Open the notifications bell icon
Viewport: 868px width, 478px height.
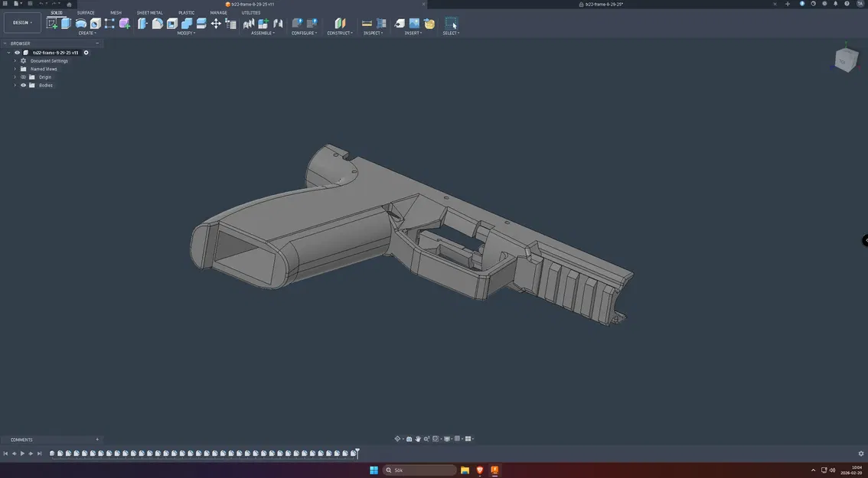836,4
